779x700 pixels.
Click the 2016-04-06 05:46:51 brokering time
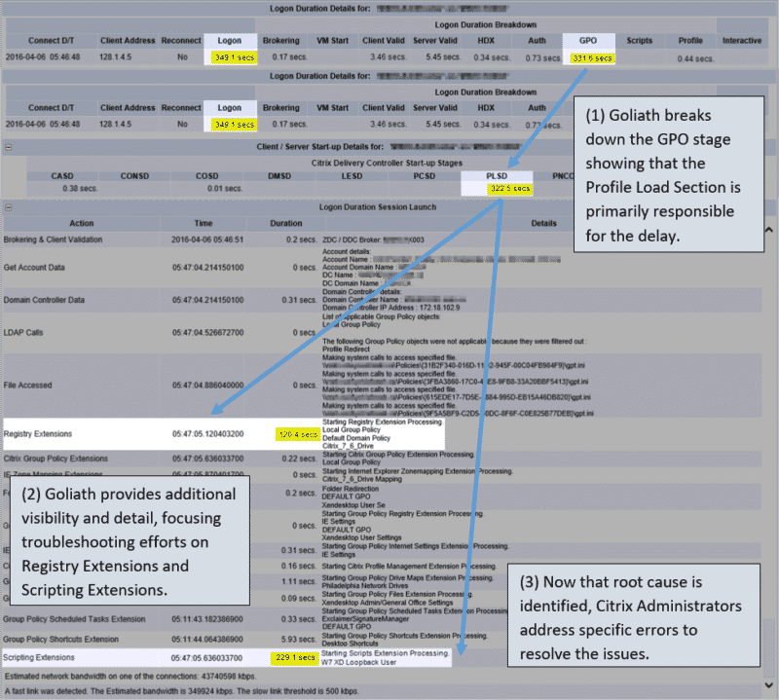tap(207, 239)
